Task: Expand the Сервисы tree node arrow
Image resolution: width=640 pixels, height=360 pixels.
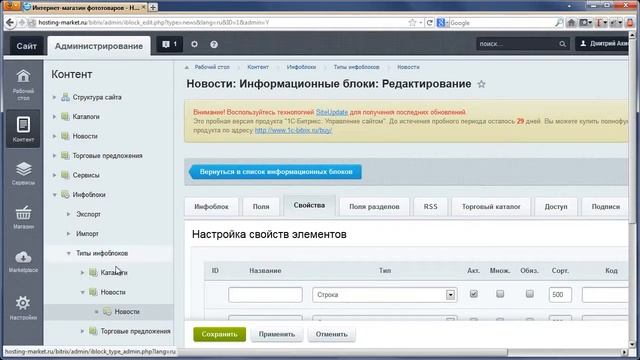Action: [x=54, y=175]
